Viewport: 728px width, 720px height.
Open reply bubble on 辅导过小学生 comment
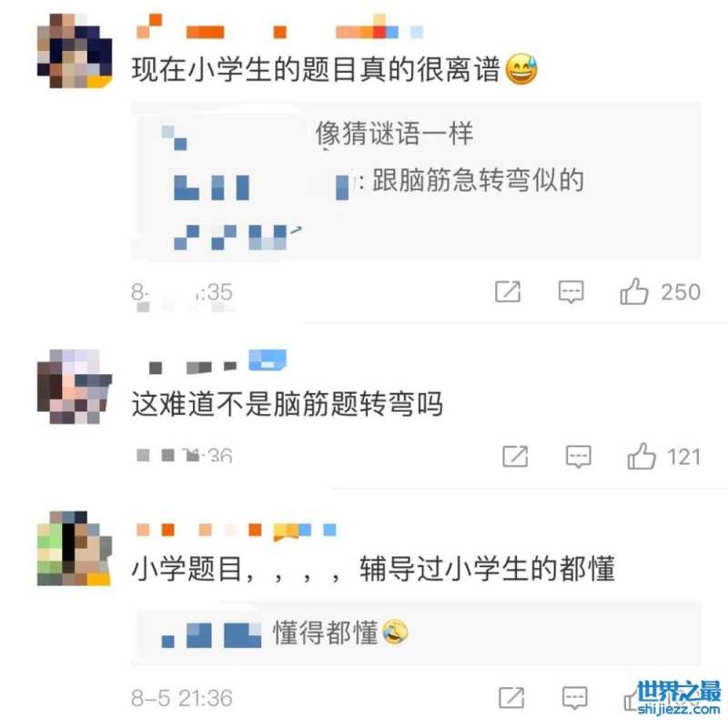coord(574,698)
